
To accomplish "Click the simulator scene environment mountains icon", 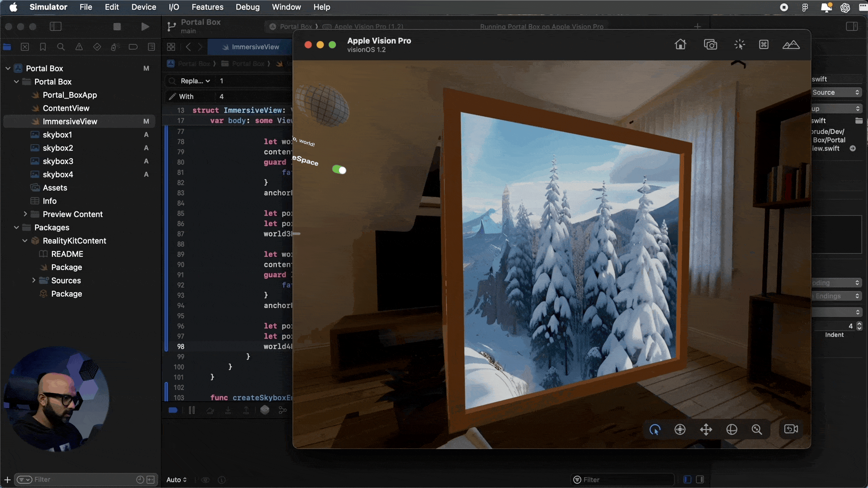I will (x=791, y=44).
